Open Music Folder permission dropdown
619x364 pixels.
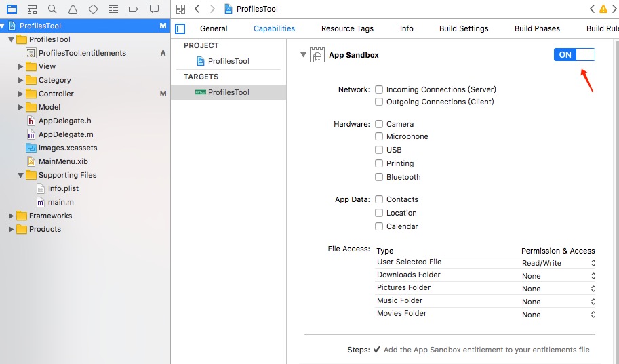pyautogui.click(x=558, y=302)
